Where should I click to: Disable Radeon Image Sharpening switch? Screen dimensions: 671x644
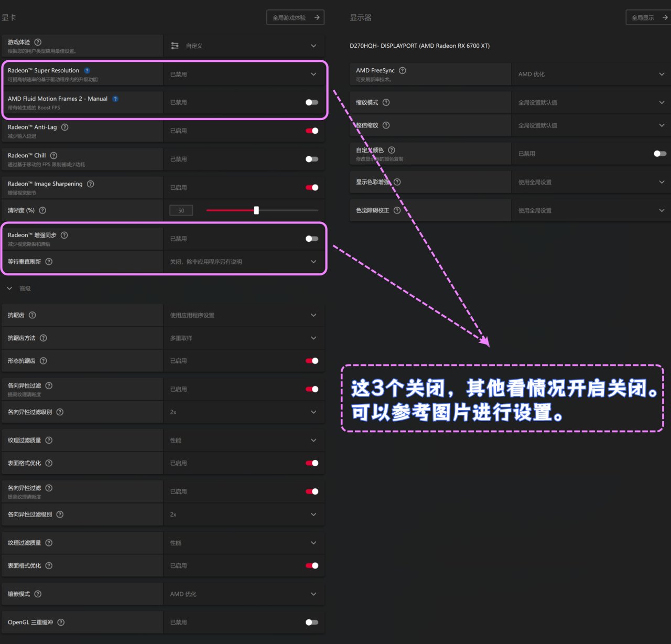pos(312,187)
